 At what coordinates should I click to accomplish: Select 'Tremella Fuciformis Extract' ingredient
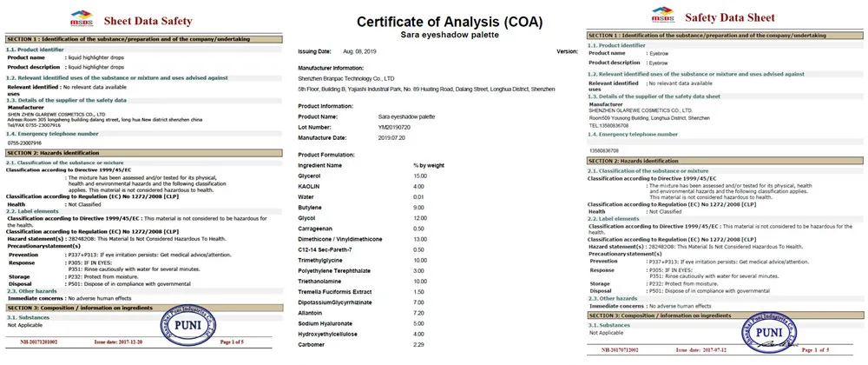tap(334, 292)
